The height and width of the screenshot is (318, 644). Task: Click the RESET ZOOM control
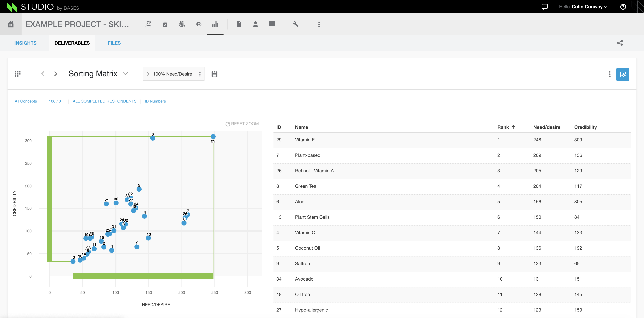[x=242, y=123]
